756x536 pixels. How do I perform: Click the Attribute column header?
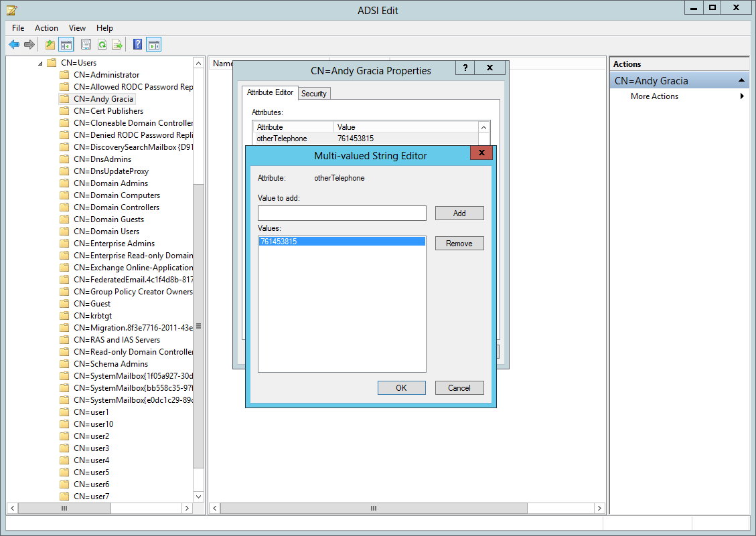[x=293, y=127]
